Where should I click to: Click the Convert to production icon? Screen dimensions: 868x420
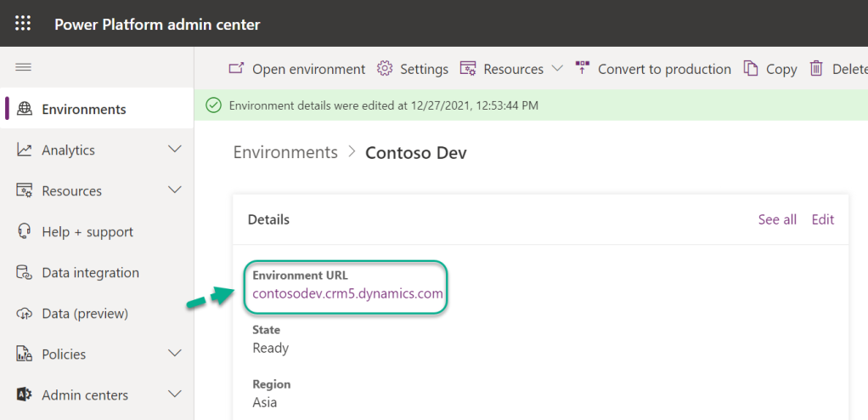pyautogui.click(x=583, y=68)
